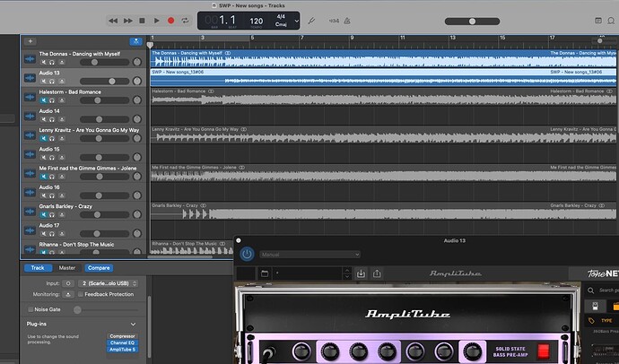Select the Audio 14 waveform track icon

[x=30, y=116]
